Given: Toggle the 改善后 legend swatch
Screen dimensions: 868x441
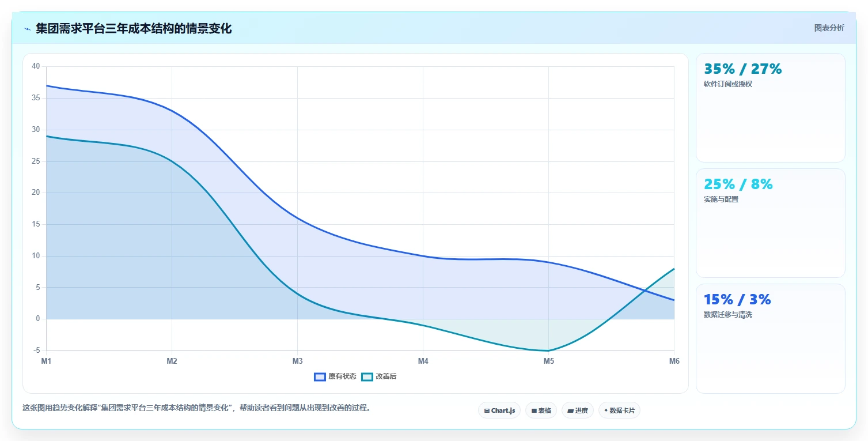Looking at the screenshot, I should tap(367, 376).
